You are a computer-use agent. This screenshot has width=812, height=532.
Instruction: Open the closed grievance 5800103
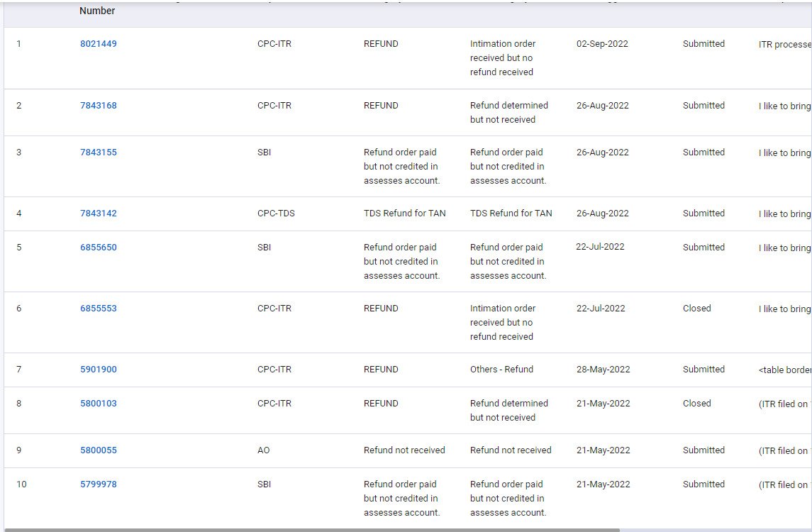[97, 403]
